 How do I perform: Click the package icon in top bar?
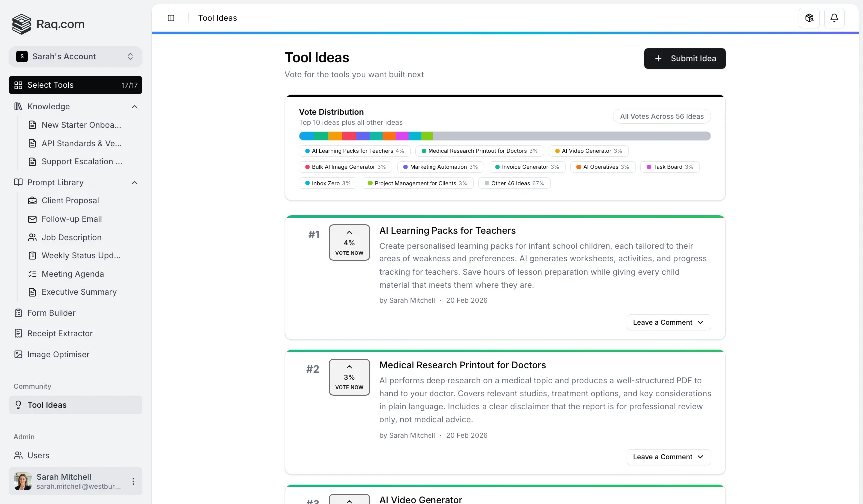click(x=809, y=18)
